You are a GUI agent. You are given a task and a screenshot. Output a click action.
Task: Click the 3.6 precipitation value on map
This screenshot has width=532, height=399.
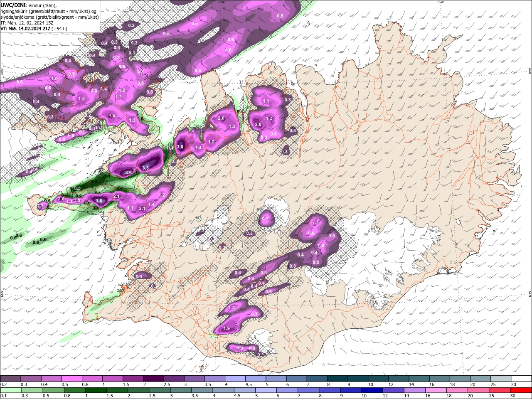128,172
